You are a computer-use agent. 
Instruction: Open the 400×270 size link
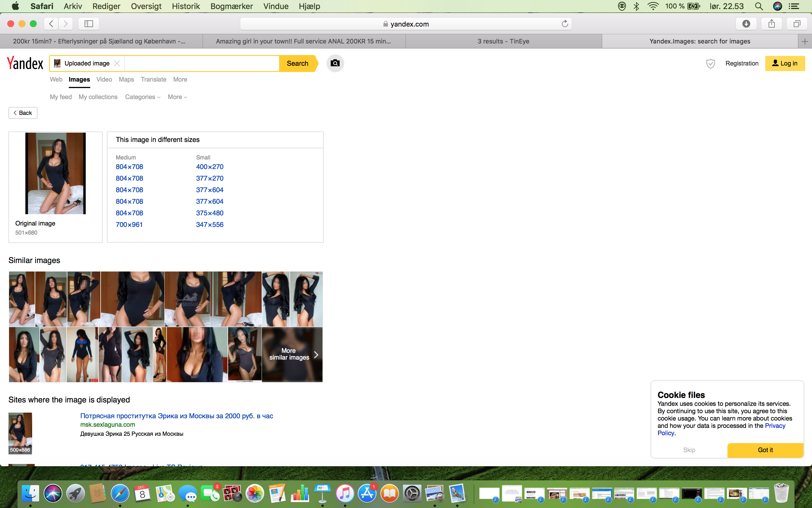pos(210,167)
